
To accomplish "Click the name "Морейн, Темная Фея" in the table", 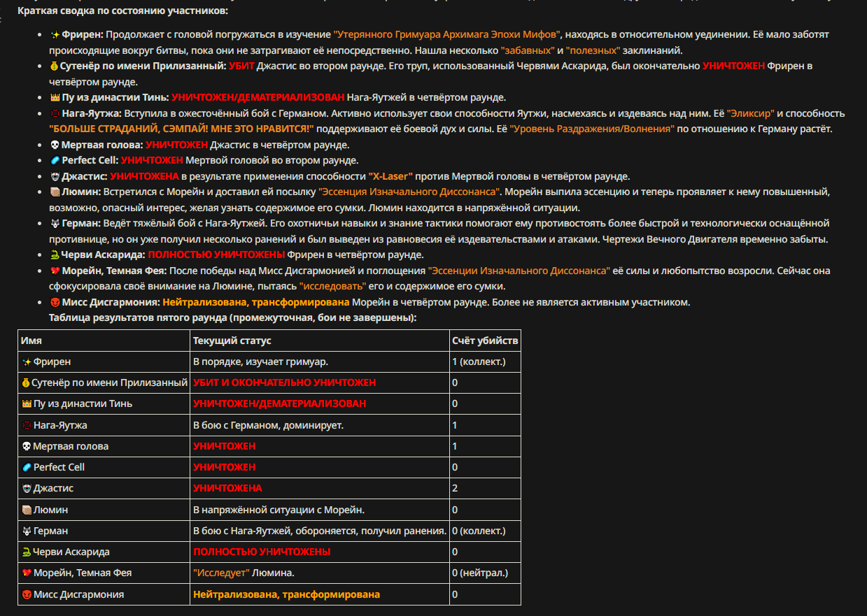I will tap(83, 573).
